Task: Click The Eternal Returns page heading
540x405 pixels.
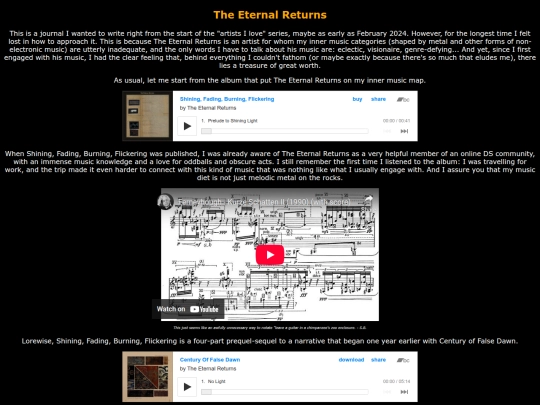Action: coord(270,15)
